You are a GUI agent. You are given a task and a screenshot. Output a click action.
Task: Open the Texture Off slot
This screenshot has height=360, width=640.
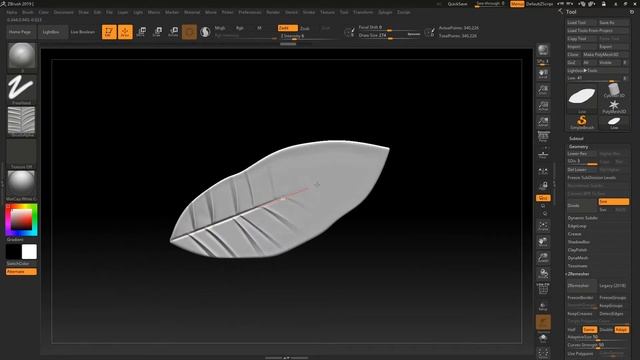(x=22, y=154)
